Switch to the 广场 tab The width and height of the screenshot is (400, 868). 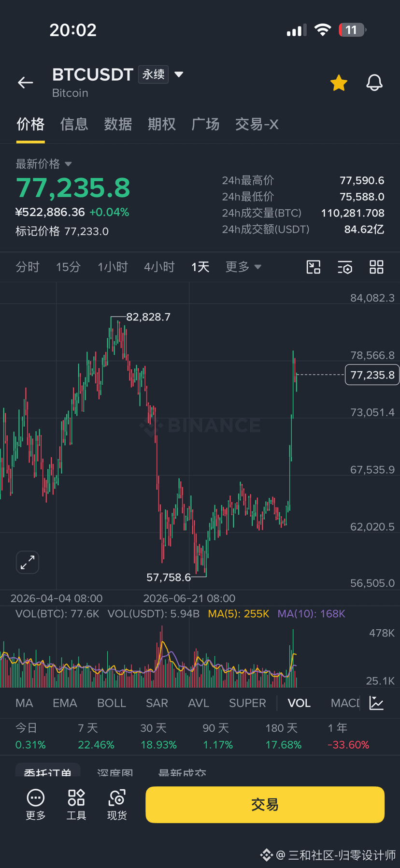coord(205,124)
